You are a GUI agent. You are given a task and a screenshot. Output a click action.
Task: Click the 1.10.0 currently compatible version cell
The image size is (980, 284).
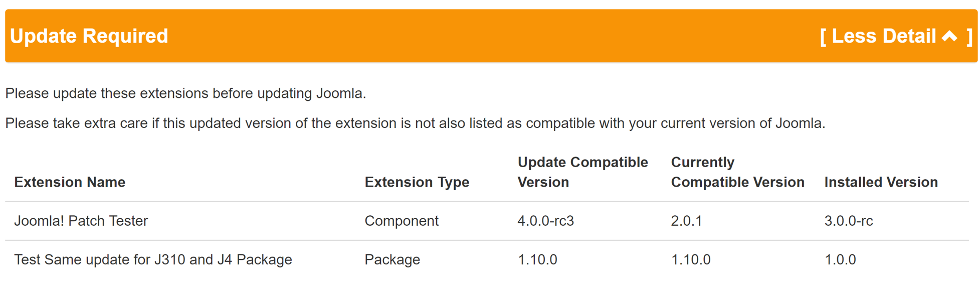point(690,259)
